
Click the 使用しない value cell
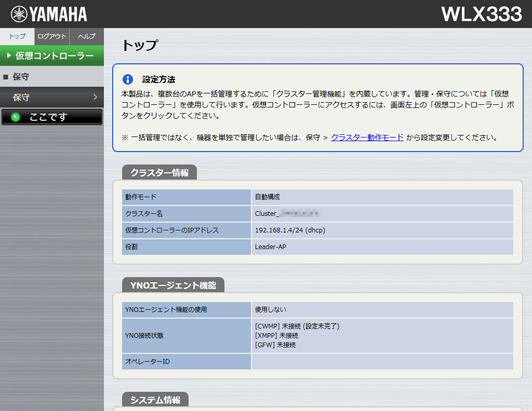pyautogui.click(x=382, y=309)
